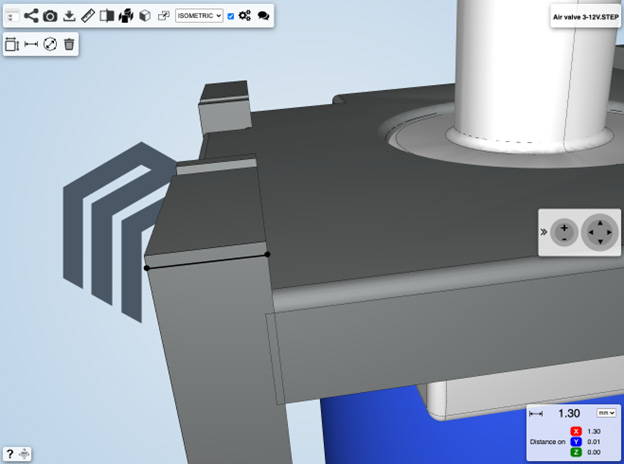Pan the view up with the arrow

601,223
